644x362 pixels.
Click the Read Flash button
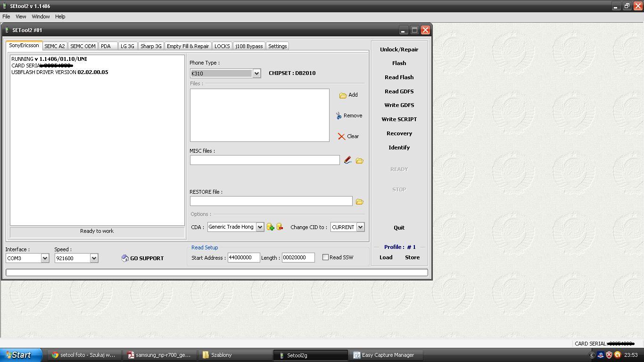pos(399,77)
